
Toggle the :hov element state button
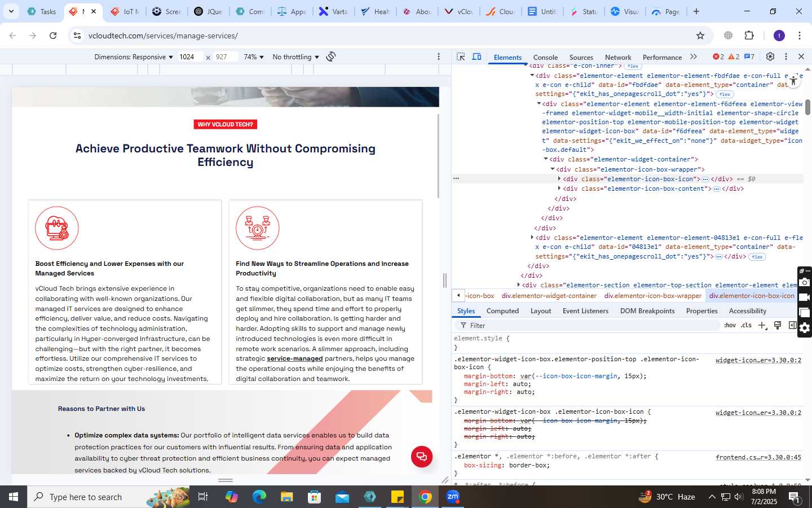pyautogui.click(x=730, y=325)
